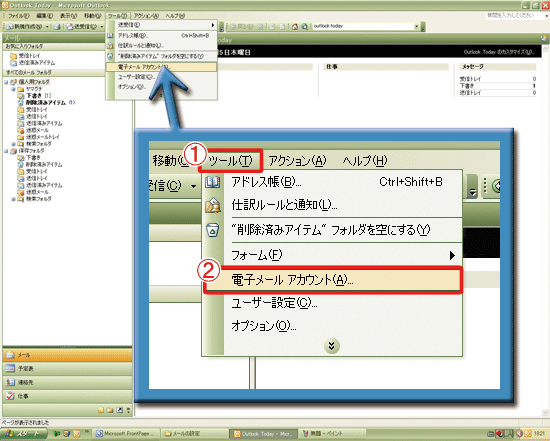Open the メールの設定 folder taskbar item
Screen dimensions: 550x441
click(195, 434)
